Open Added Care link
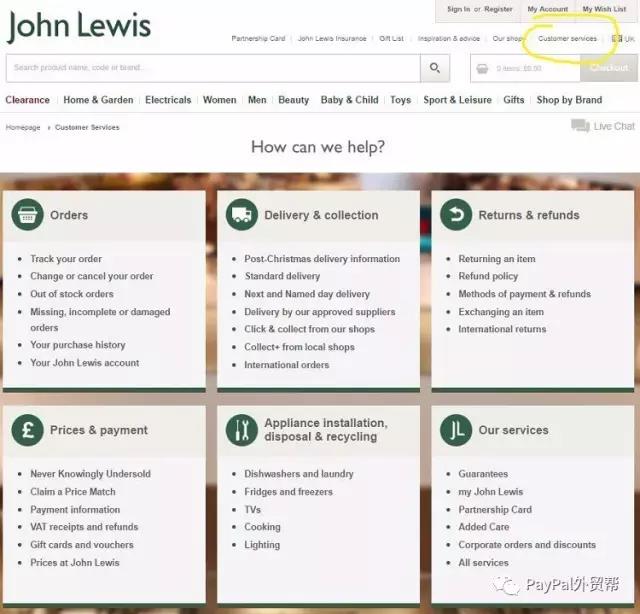The height and width of the screenshot is (614, 640). 484,527
